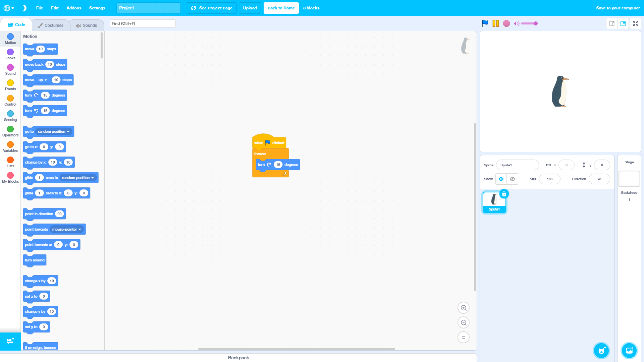The image size is (644, 362).
Task: Click the Back to Home button
Action: [281, 8]
